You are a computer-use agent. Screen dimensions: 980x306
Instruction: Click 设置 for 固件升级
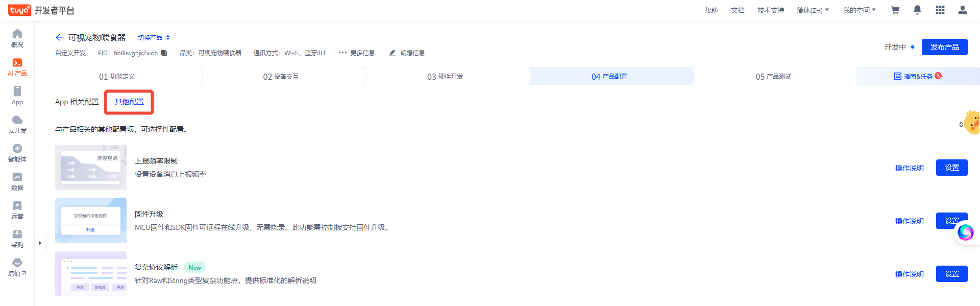951,221
